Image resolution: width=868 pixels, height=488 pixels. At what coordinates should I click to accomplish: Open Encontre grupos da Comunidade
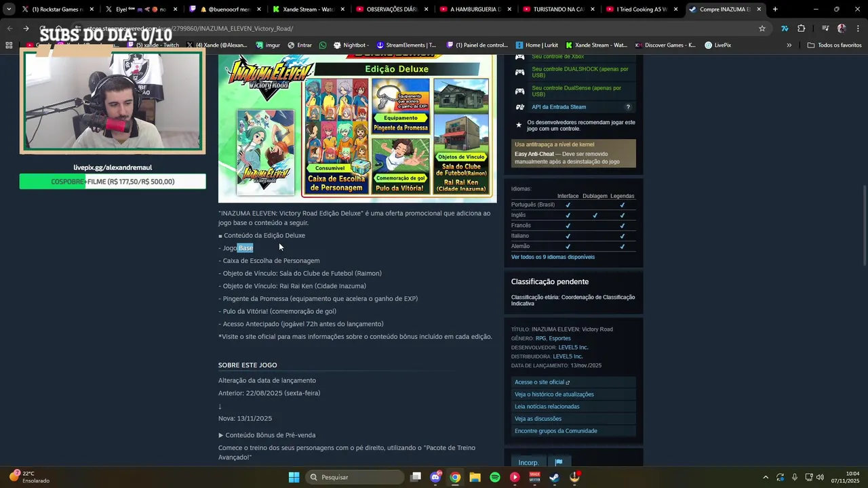(574, 431)
